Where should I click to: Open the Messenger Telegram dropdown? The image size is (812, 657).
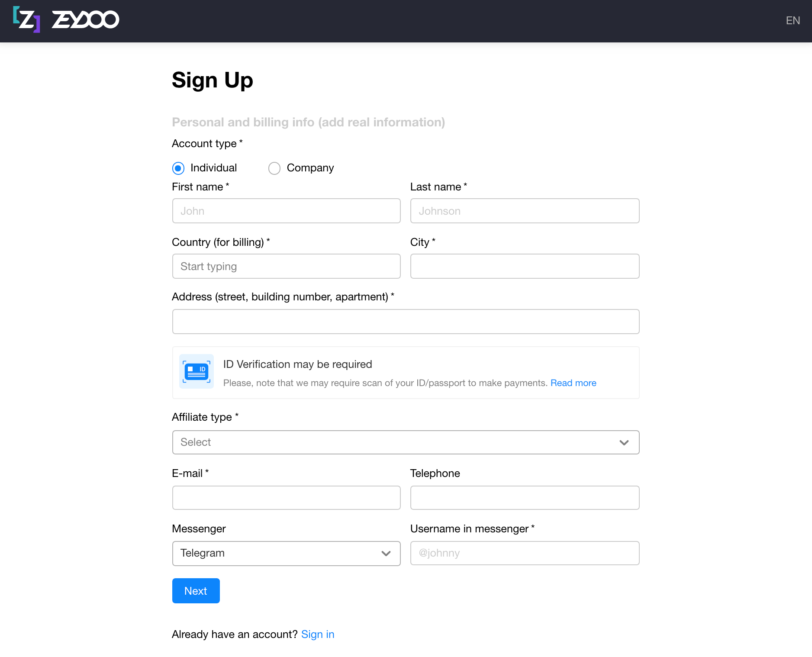click(x=286, y=553)
